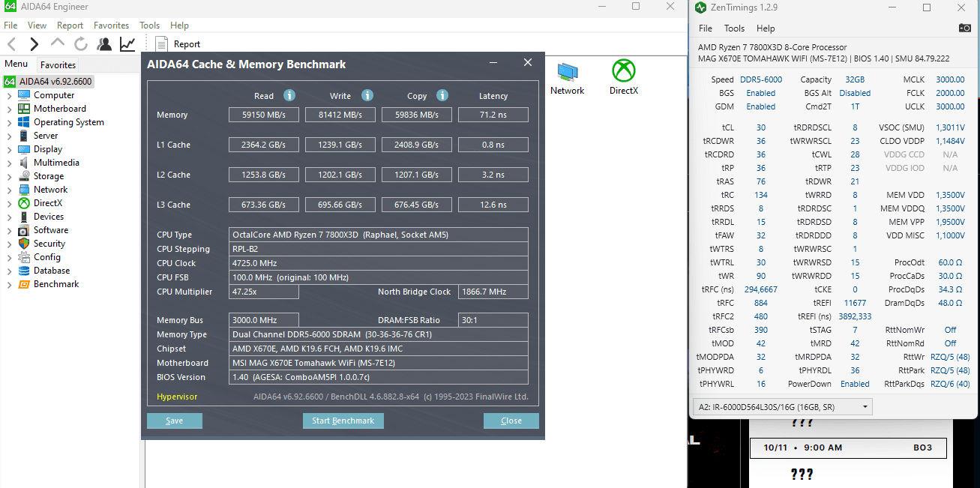The width and height of the screenshot is (980, 488).
Task: Switch to the Favorites tab
Action: click(58, 64)
